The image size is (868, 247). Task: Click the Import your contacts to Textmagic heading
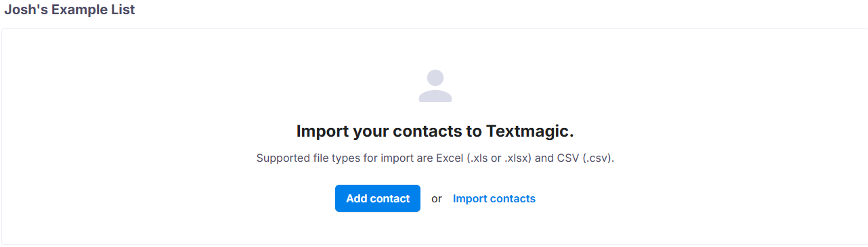(435, 131)
